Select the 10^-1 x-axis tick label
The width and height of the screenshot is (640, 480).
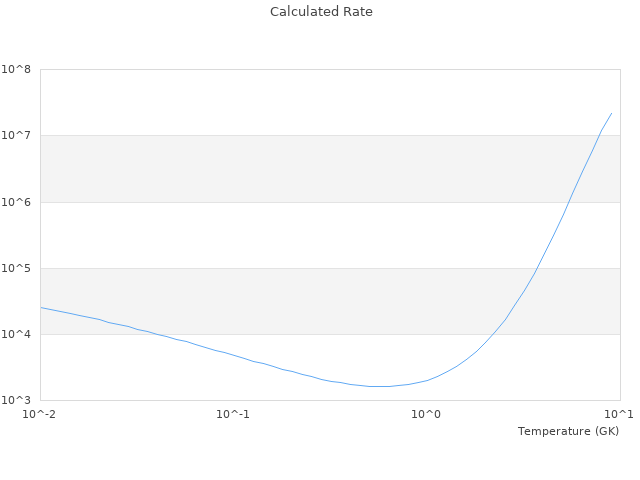[x=233, y=414]
